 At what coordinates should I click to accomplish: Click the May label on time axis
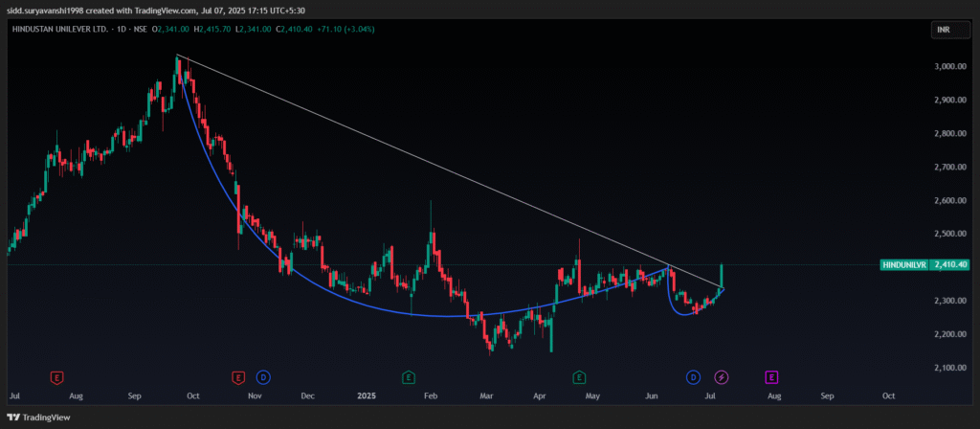click(x=593, y=395)
